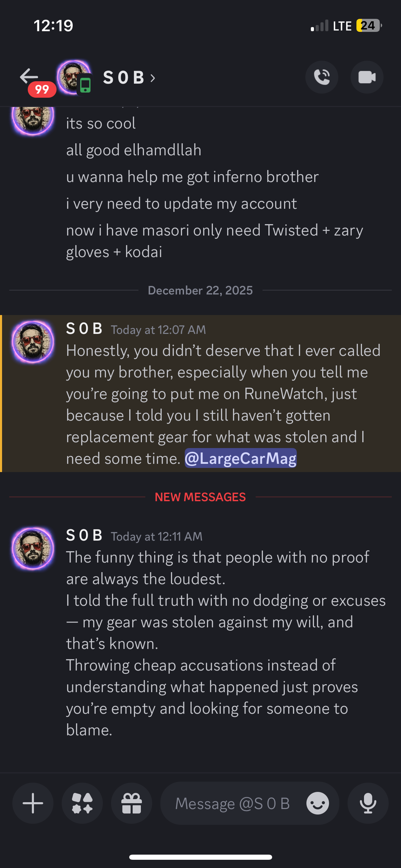Start a video call with S 0 B
Viewport: 401px width, 868px height.
367,77
